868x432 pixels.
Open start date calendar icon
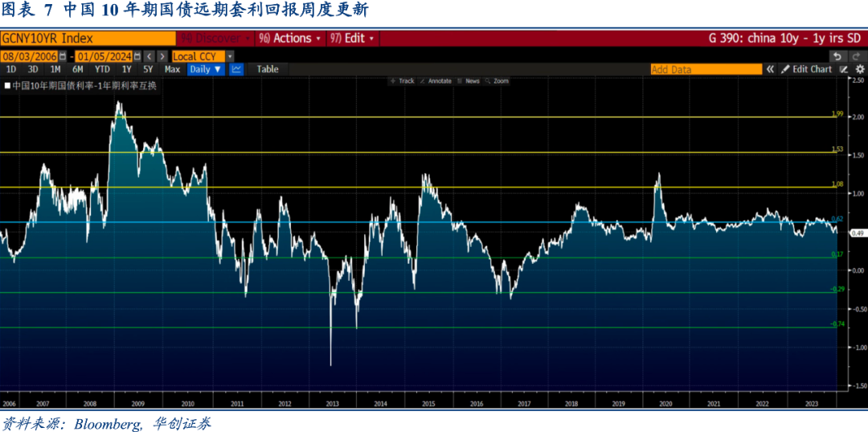click(x=62, y=56)
